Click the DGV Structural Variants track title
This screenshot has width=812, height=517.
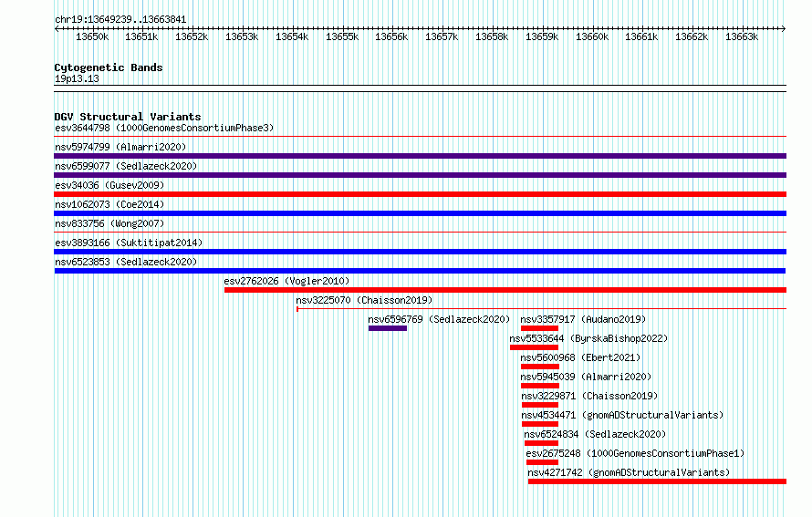coord(128,117)
